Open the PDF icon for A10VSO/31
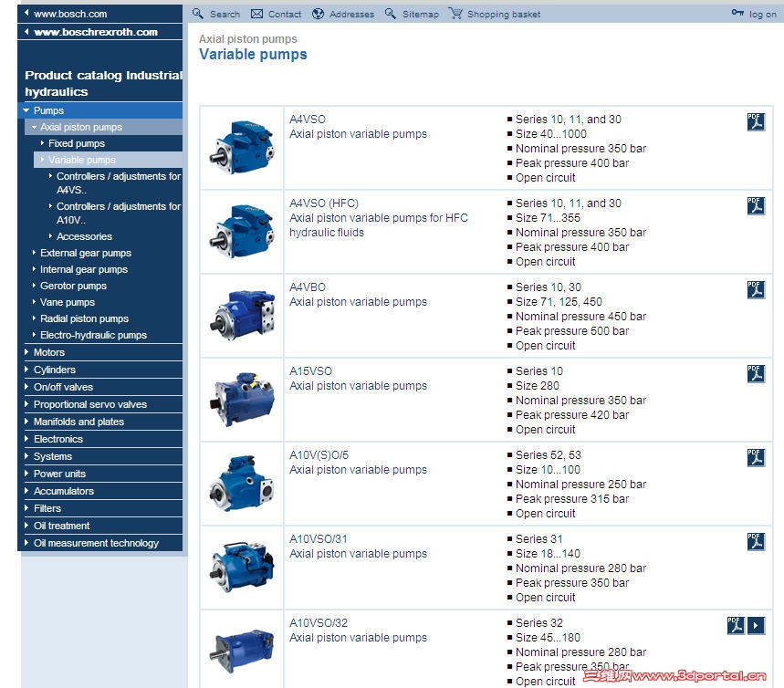784x688 pixels. (756, 541)
